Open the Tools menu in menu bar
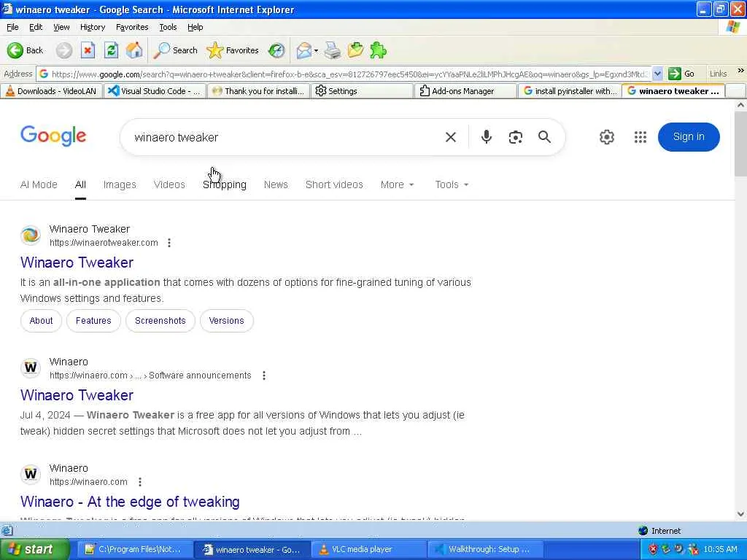 point(168,27)
